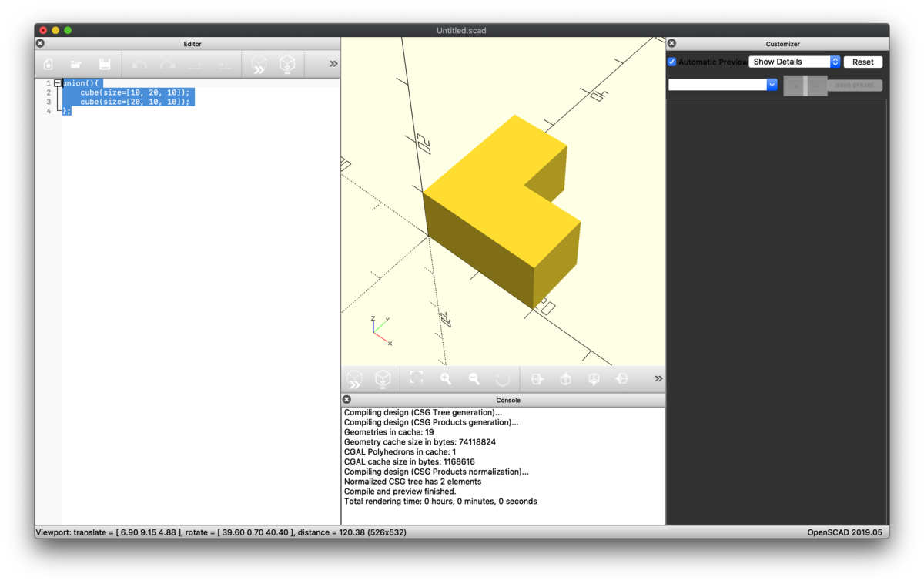Click console line 'Geometry cache size in bytes: 74118824'

[420, 442]
